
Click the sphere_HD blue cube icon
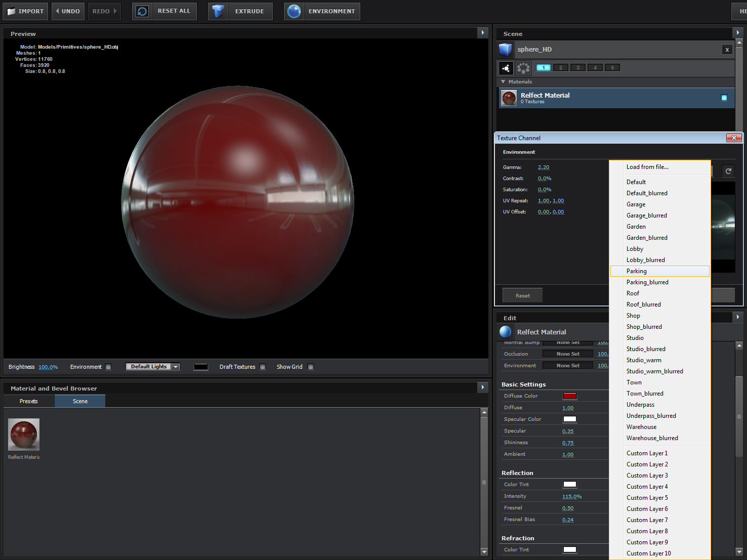point(505,49)
